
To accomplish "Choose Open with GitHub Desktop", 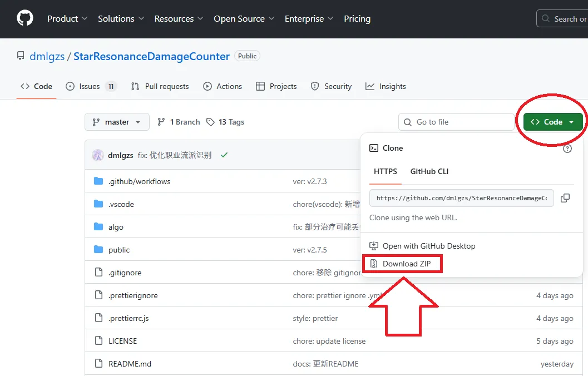I will [x=428, y=246].
